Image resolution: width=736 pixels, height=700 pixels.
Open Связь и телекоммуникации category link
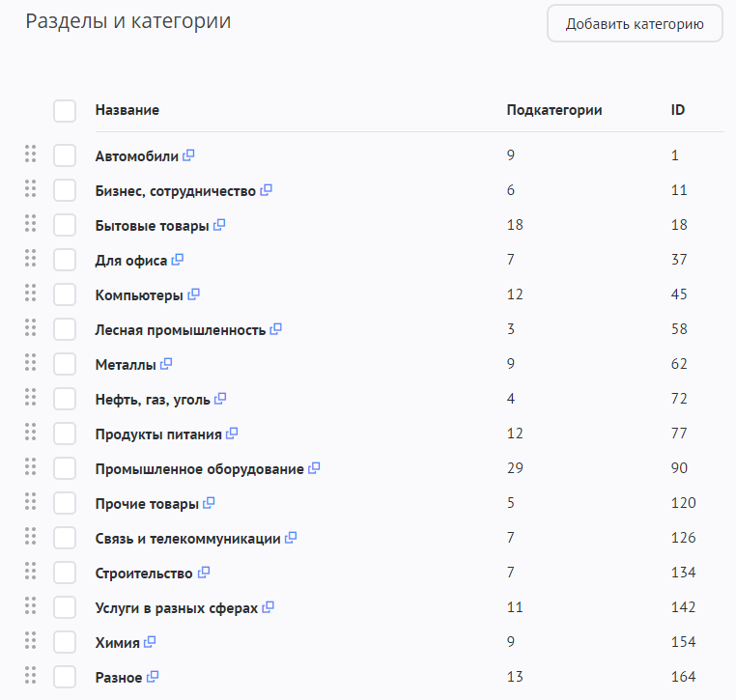coord(187,539)
